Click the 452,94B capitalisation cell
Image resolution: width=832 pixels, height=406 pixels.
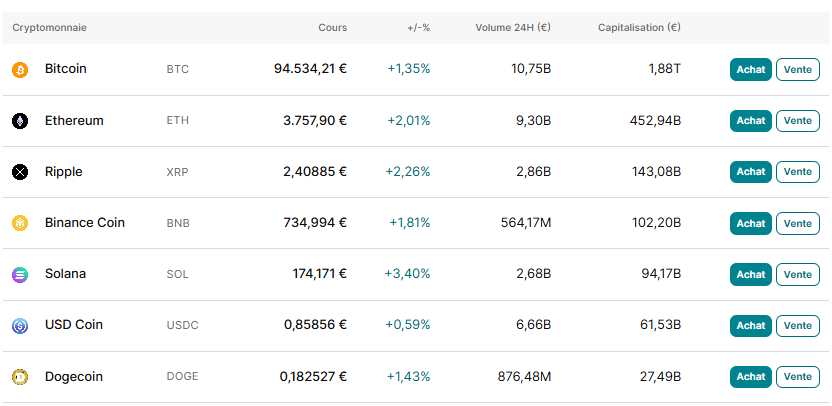tap(655, 120)
